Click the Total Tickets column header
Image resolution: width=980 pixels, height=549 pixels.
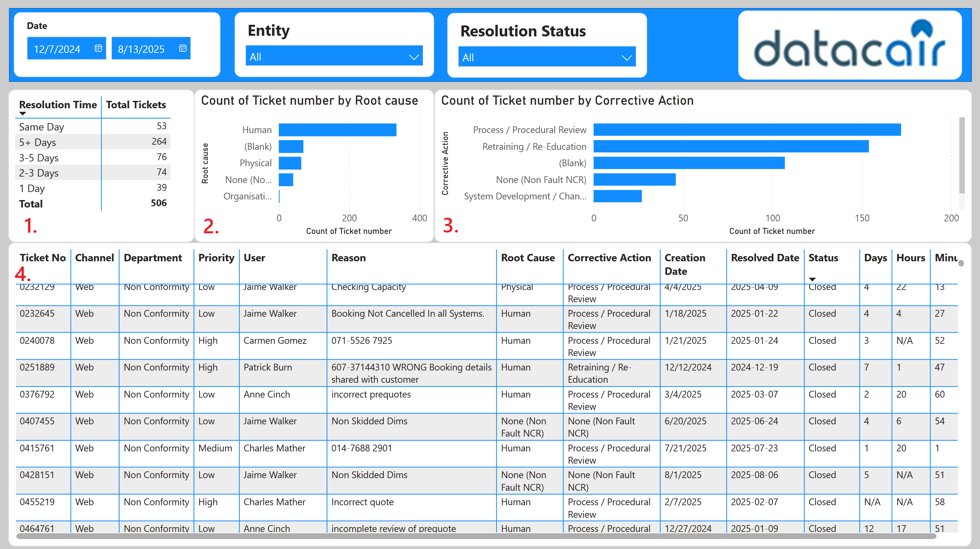tap(136, 105)
